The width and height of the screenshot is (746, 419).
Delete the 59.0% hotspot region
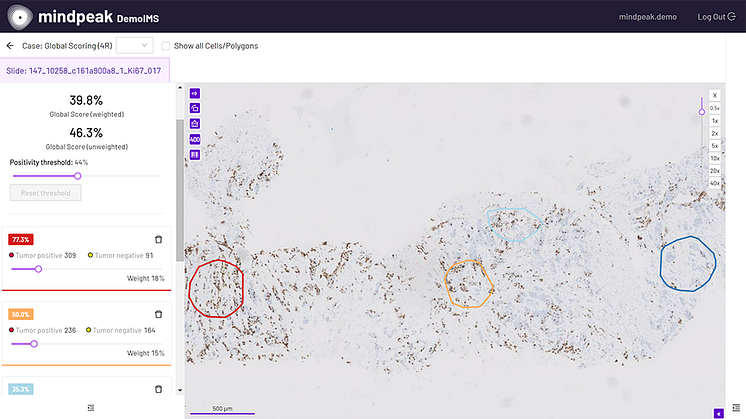coord(158,314)
